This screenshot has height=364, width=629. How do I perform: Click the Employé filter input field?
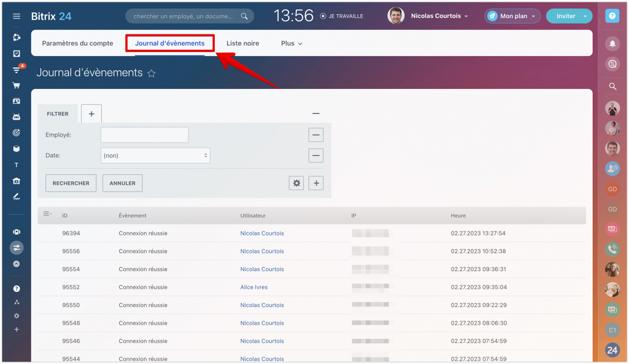click(x=144, y=135)
